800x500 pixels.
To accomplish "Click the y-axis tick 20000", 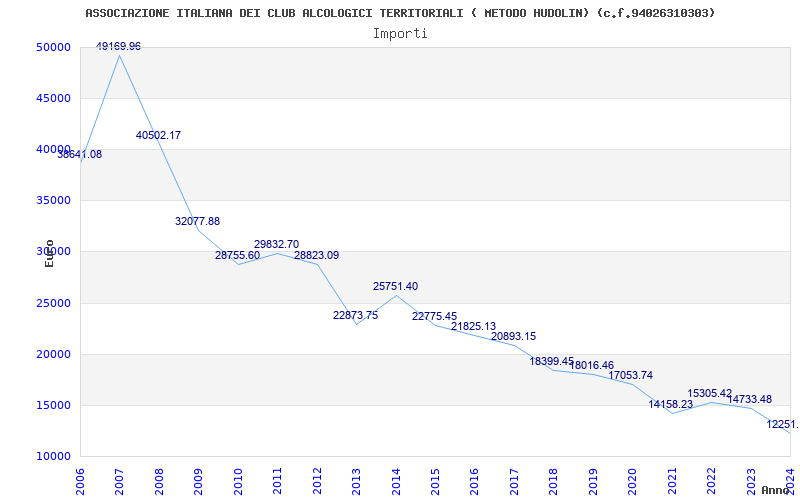I will click(53, 355).
